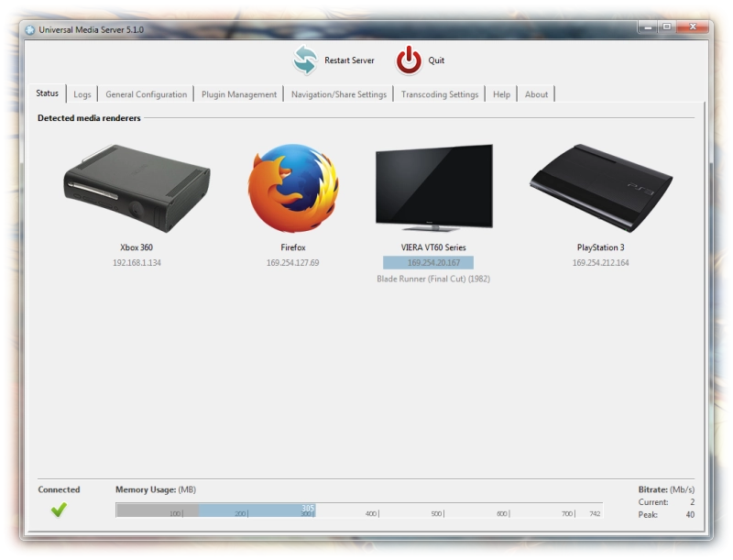
Task: Minimize the Universal Media Server window
Action: point(648,27)
